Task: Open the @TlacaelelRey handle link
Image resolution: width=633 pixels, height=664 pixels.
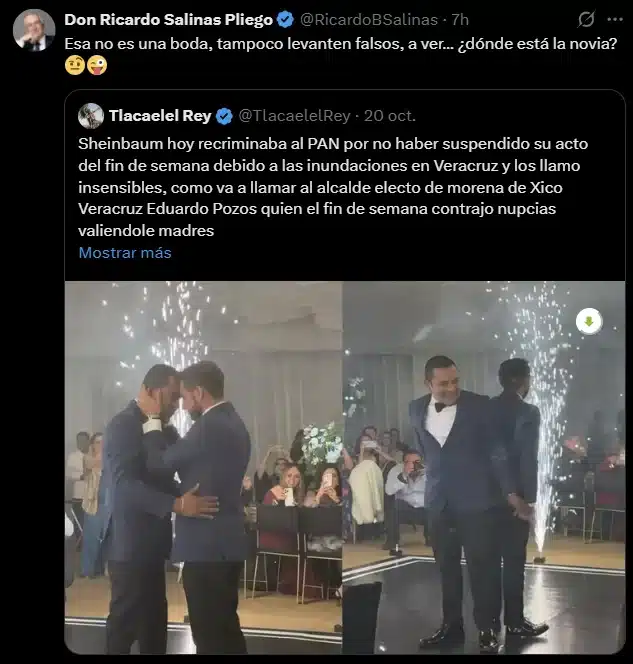Action: 294,115
